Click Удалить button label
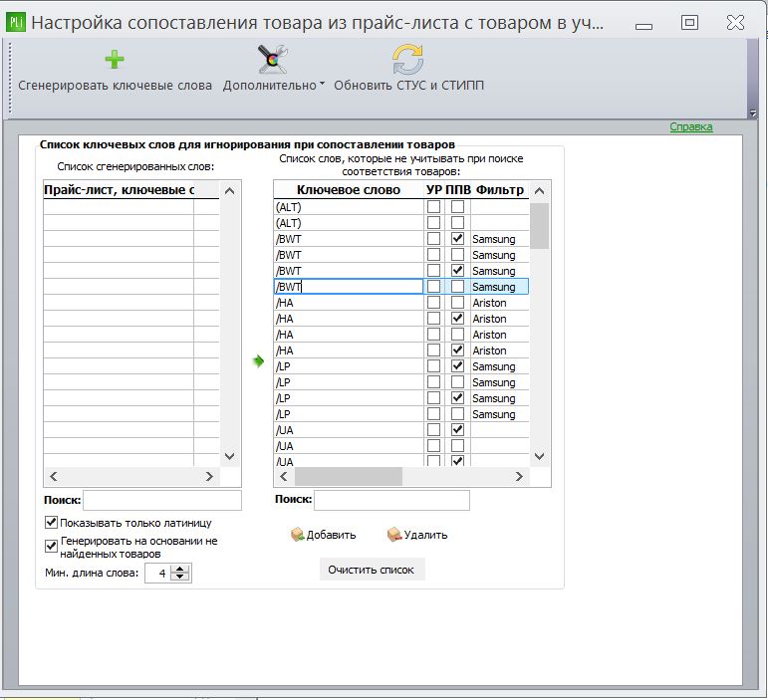Image resolution: width=768 pixels, height=700 pixels. 425,535
